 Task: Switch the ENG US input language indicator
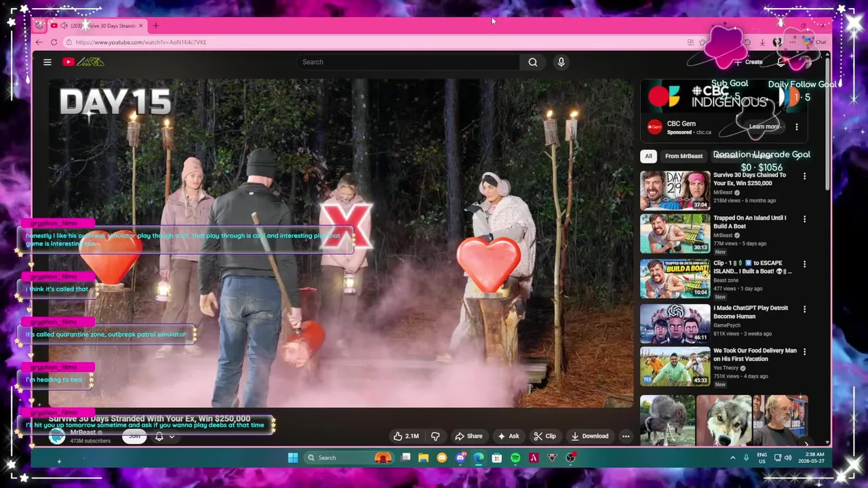click(762, 457)
